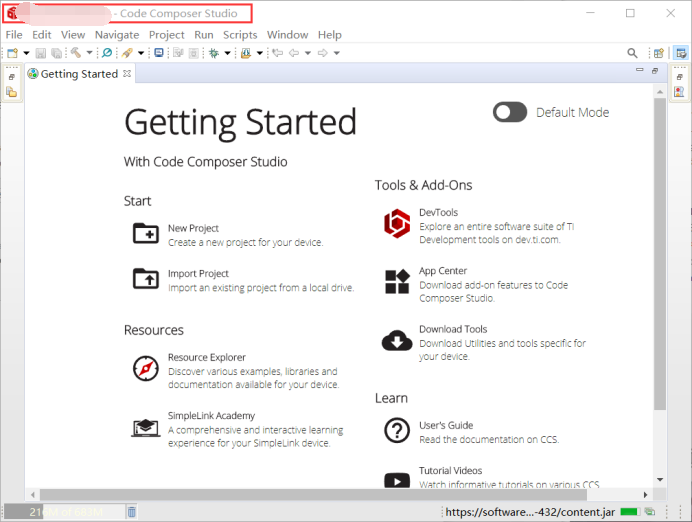Minimize the Getting Started editor area
692x522 pixels.
639,70
